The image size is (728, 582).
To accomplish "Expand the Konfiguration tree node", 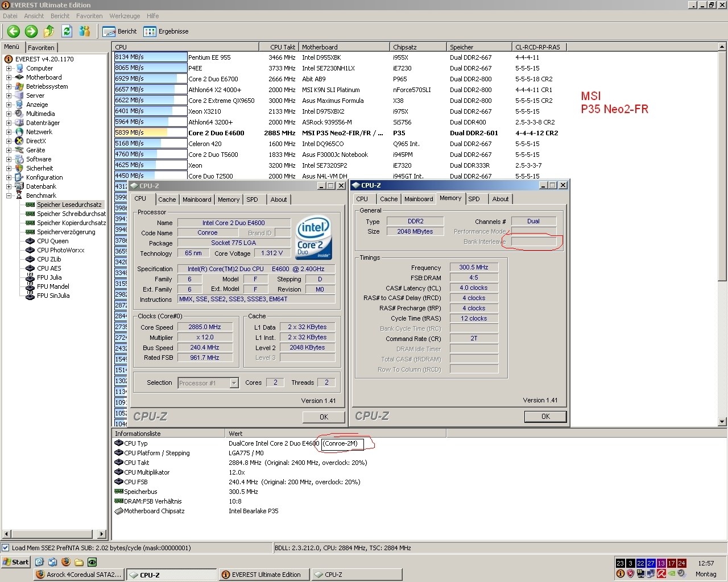I will (9, 177).
